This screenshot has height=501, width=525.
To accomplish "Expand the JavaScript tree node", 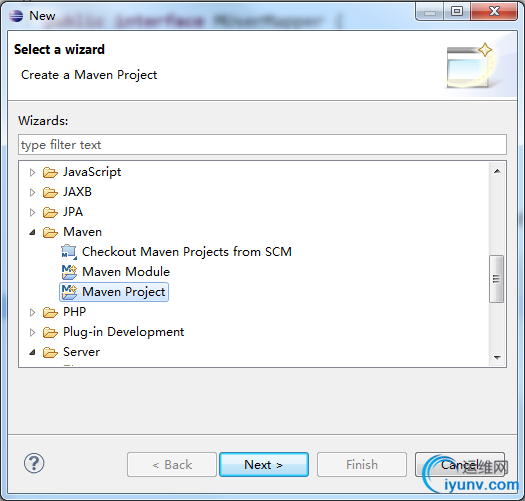I will point(32,172).
